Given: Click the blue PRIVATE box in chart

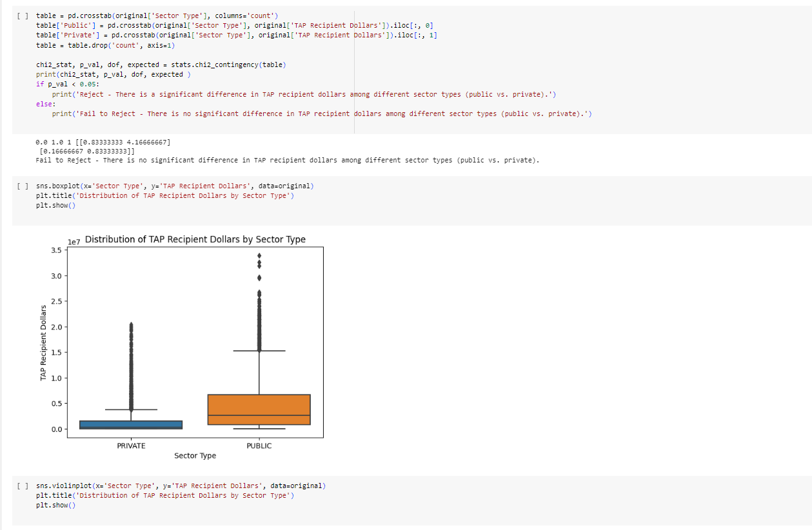Looking at the screenshot, I should click(x=131, y=424).
